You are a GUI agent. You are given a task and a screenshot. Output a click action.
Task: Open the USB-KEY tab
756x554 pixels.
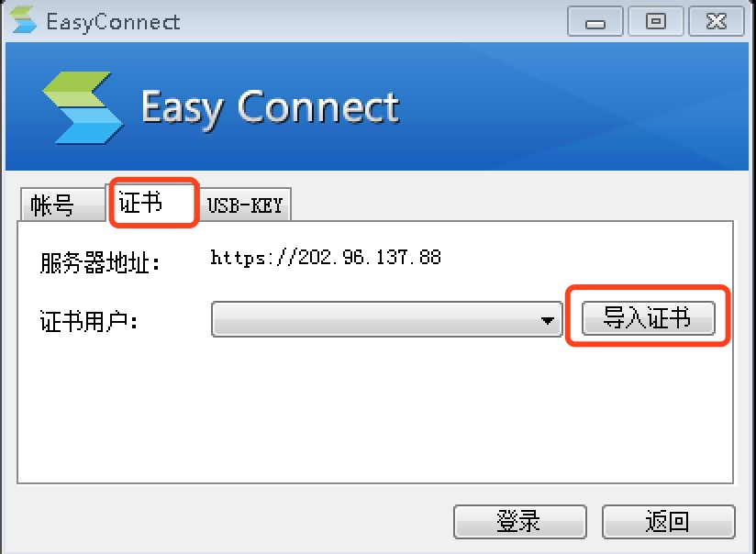[244, 205]
